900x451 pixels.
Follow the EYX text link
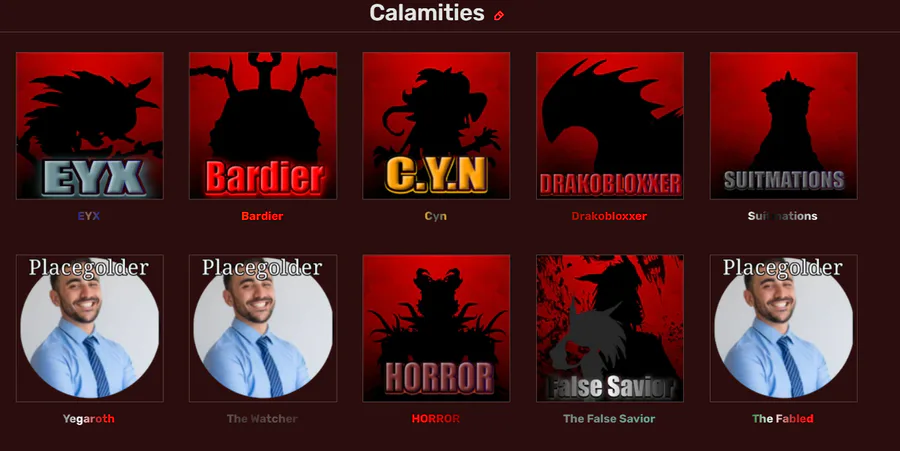pos(89,216)
